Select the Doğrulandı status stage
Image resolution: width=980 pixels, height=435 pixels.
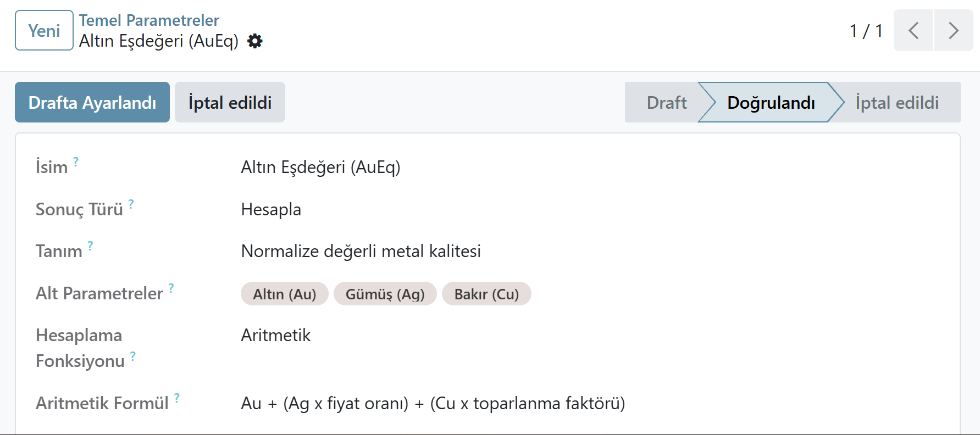coord(771,102)
